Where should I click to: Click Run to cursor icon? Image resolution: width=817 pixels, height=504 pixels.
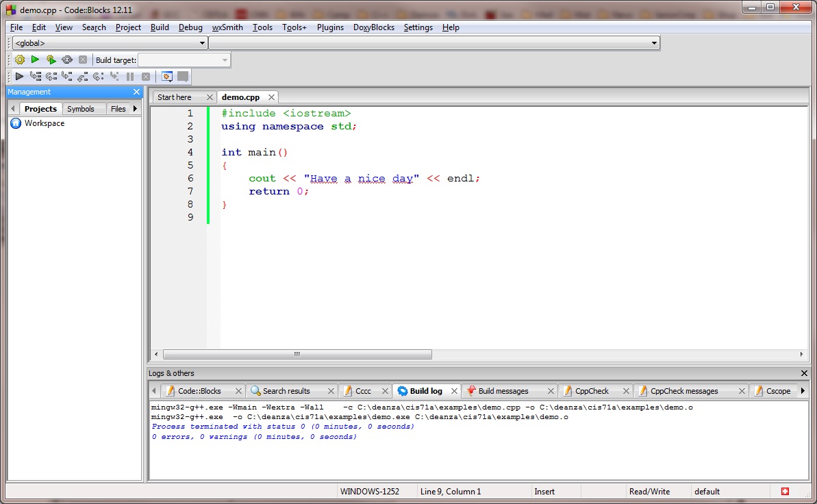36,77
